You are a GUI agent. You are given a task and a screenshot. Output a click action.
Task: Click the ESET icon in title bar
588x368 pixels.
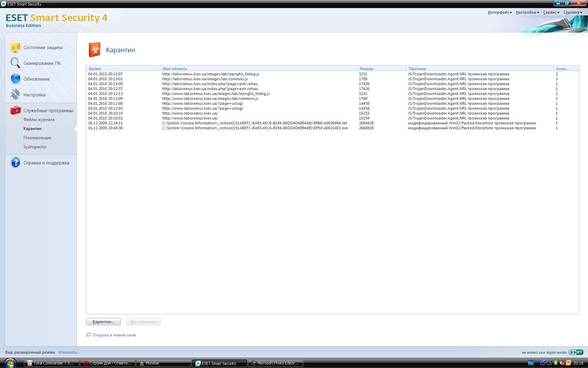tap(3, 4)
